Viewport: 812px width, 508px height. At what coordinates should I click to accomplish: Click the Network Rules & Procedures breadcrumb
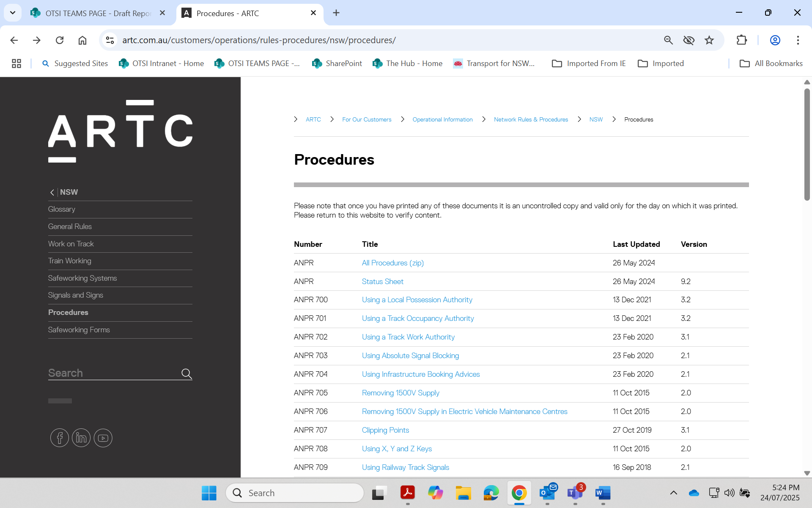(531, 119)
